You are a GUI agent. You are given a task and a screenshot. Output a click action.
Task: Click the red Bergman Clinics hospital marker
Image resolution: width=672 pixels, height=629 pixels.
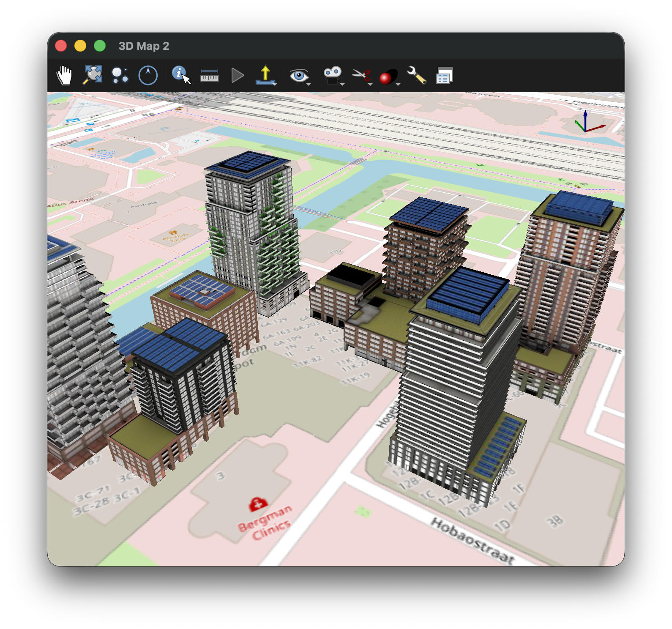click(258, 504)
